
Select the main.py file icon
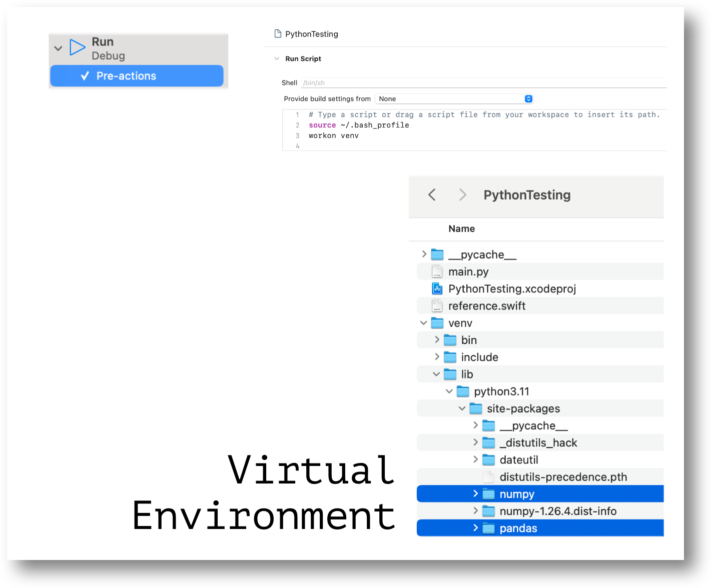click(x=437, y=271)
